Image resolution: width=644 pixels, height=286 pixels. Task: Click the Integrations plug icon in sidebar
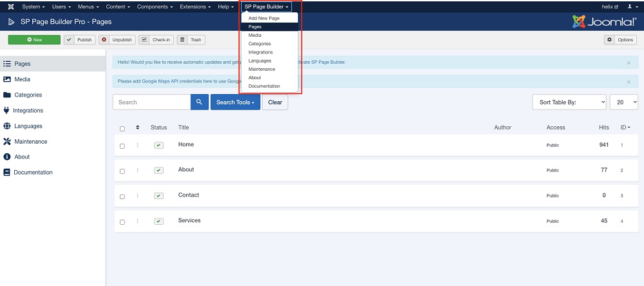click(x=7, y=110)
